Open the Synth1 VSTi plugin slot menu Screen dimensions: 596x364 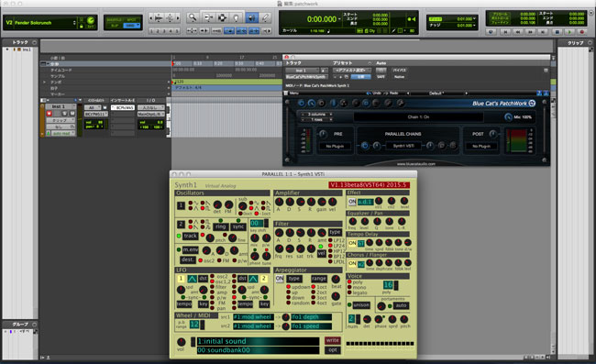(403, 146)
